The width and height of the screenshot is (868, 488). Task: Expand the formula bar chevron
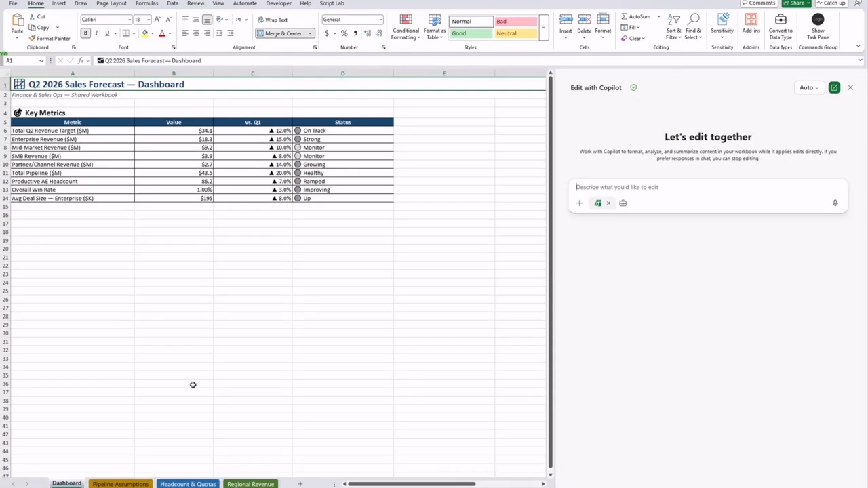pos(860,60)
